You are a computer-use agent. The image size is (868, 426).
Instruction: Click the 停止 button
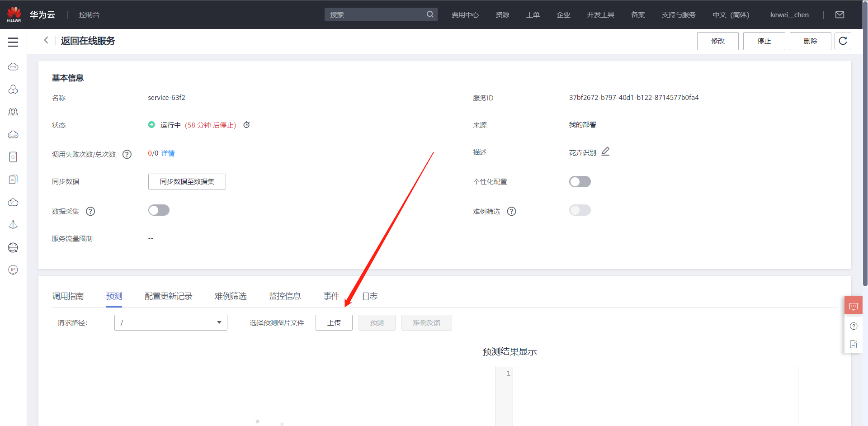click(764, 41)
